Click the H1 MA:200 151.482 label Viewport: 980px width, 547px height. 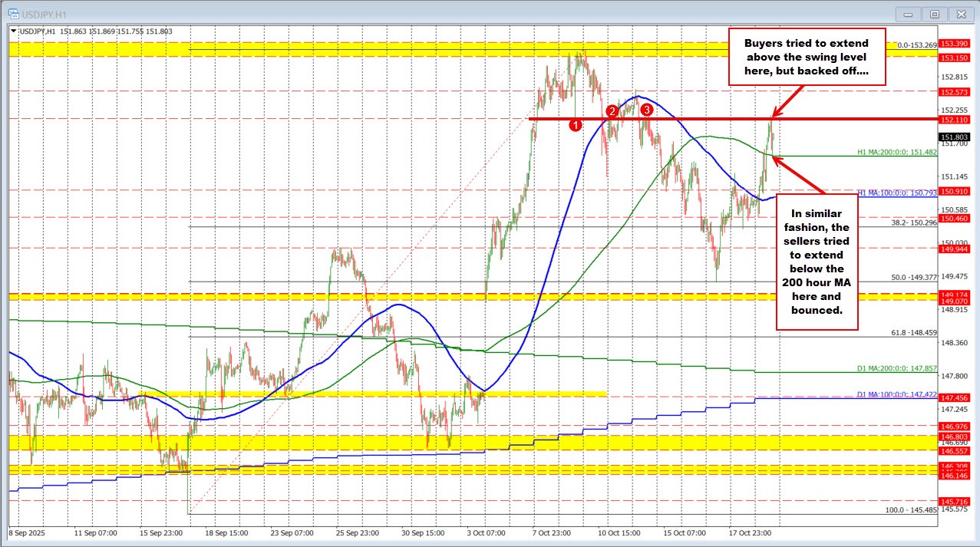[x=896, y=153]
